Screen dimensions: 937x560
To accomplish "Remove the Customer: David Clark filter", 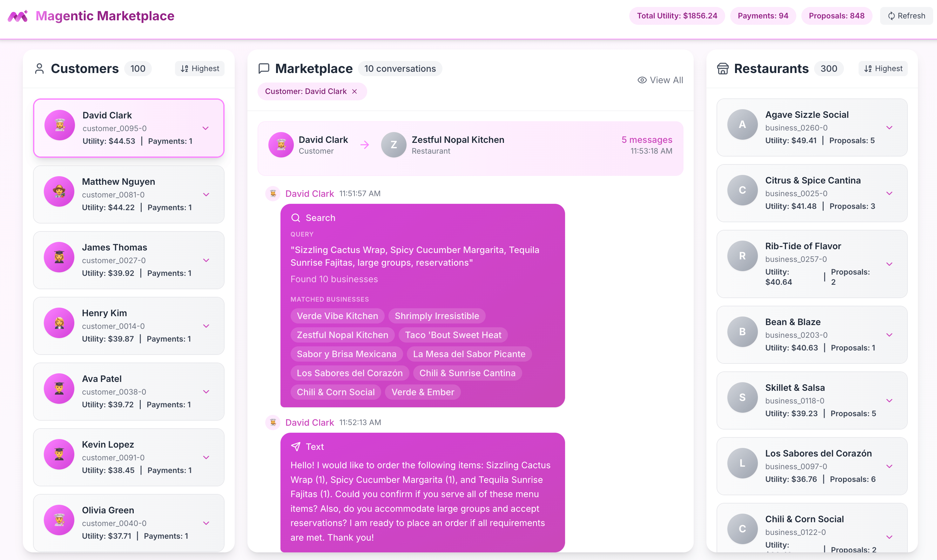I will click(x=354, y=91).
